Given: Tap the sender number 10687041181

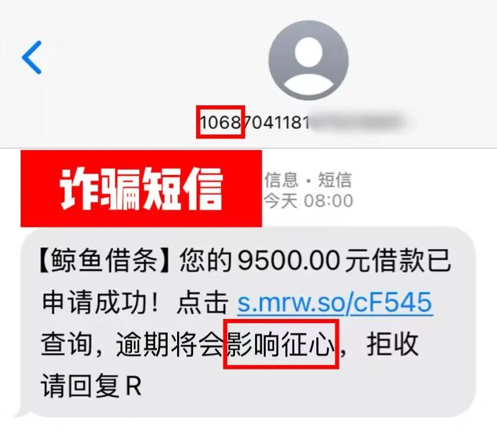Looking at the screenshot, I should click(x=254, y=122).
